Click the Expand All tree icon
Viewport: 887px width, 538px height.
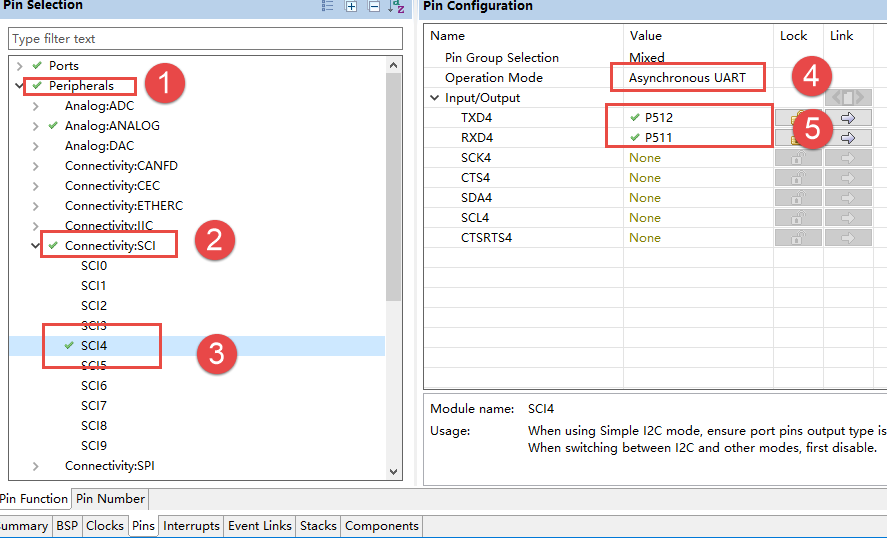click(351, 6)
